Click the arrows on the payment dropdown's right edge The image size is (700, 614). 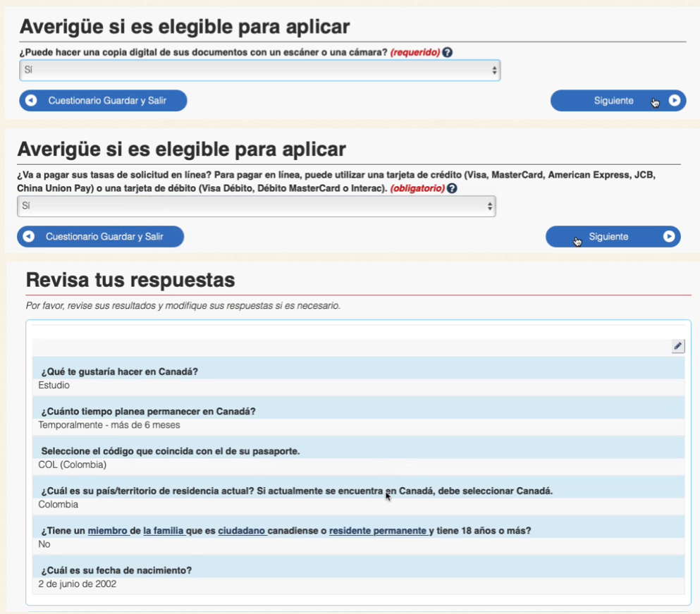tap(490, 207)
